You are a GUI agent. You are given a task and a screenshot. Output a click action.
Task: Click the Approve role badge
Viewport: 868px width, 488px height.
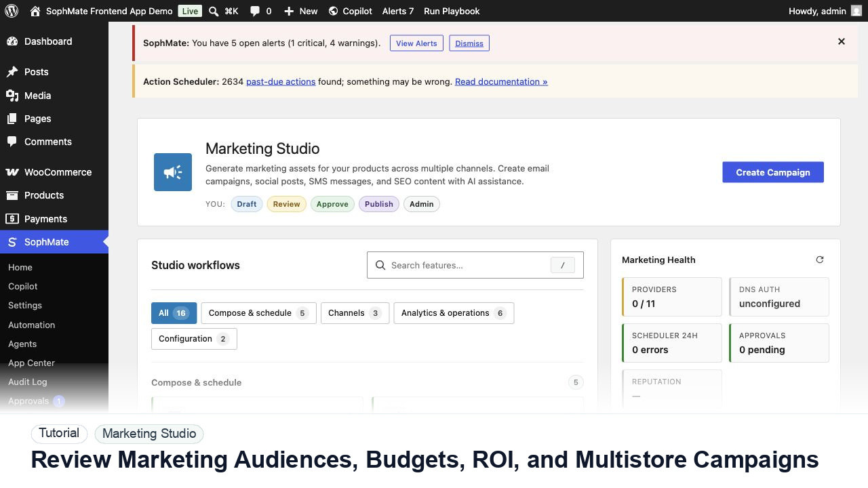[332, 204]
